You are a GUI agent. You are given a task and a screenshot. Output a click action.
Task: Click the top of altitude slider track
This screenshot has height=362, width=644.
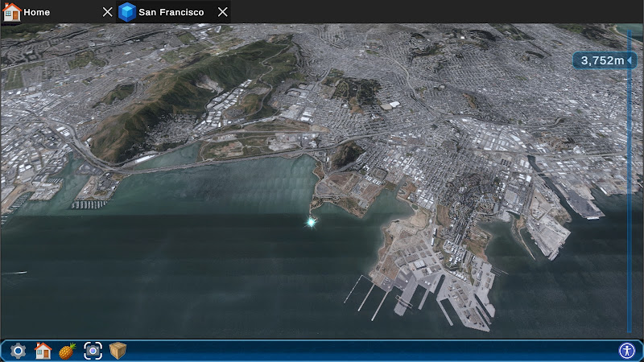[x=630, y=34]
